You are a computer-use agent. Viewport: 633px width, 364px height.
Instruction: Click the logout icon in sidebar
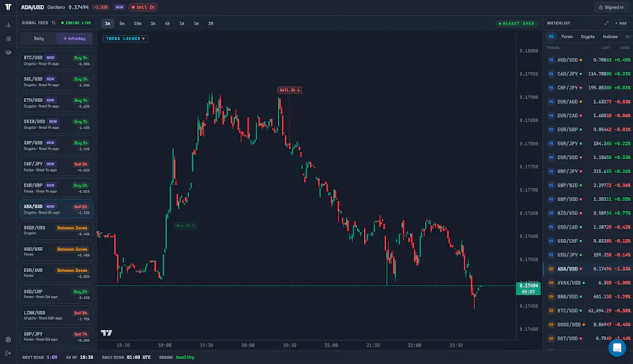[8, 353]
